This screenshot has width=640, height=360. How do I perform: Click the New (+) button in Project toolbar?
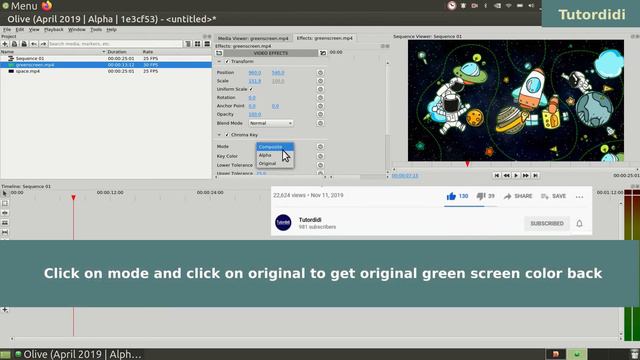(x=5, y=44)
